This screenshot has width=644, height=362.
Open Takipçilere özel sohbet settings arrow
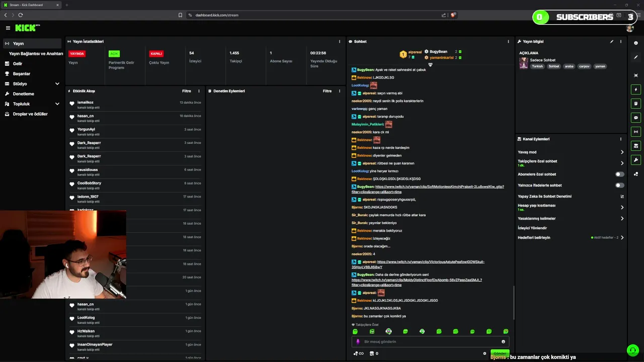622,163
